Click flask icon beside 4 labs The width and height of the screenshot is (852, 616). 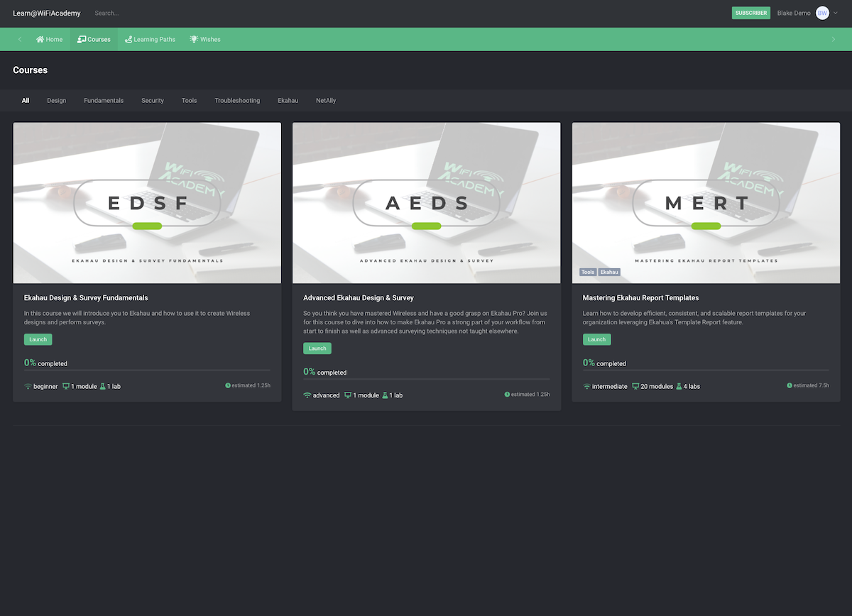[679, 387]
